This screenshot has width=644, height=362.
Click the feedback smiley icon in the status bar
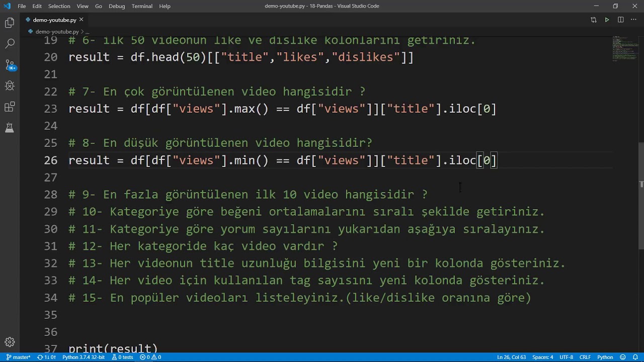click(x=623, y=357)
